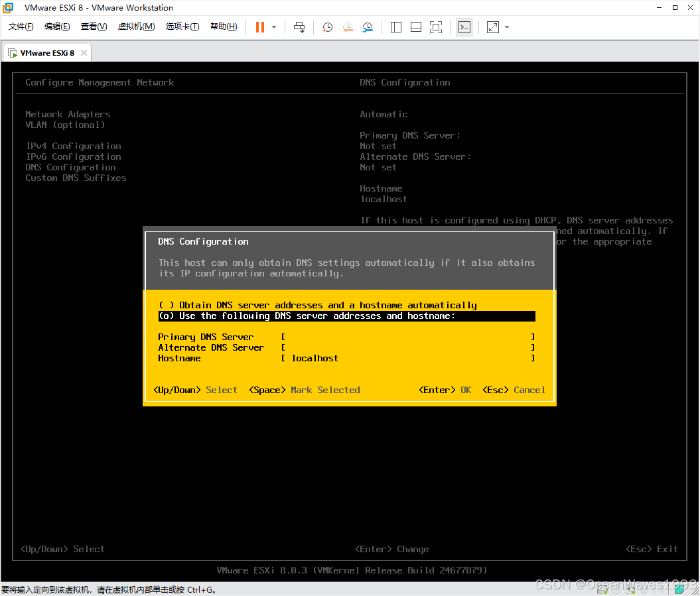Toggle the thumbnail bar icon
This screenshot has height=596, width=700.
[x=415, y=27]
